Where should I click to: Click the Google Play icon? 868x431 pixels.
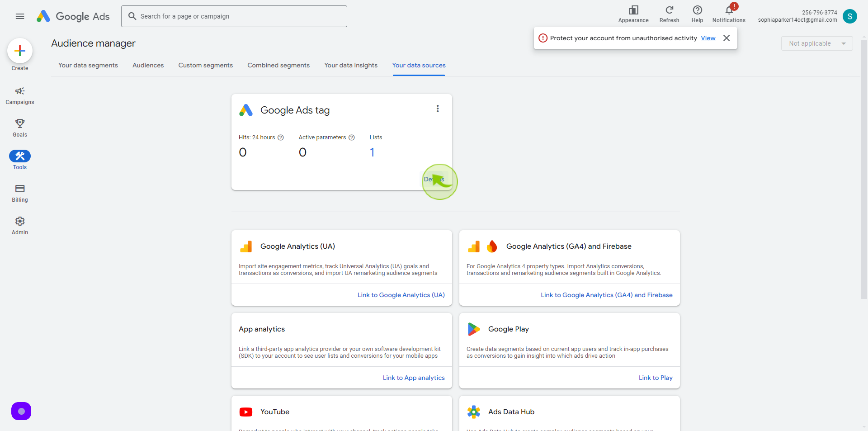(474, 329)
